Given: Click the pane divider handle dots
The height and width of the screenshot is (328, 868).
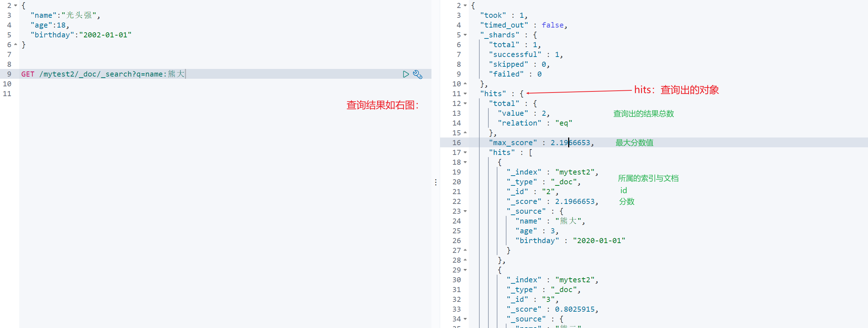Looking at the screenshot, I should [436, 182].
